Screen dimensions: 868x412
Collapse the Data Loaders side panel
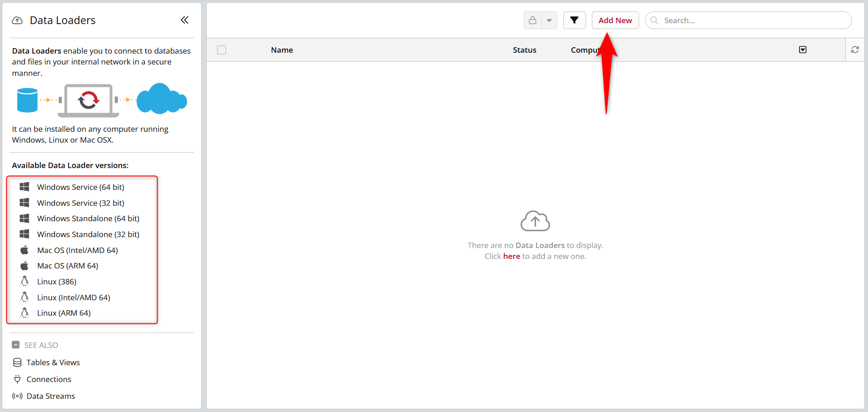[x=184, y=20]
